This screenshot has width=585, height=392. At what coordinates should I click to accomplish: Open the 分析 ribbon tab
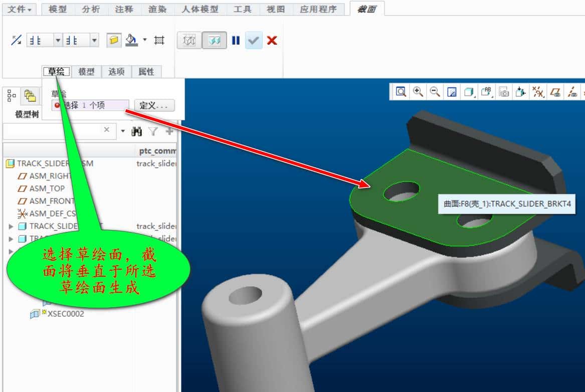click(90, 9)
